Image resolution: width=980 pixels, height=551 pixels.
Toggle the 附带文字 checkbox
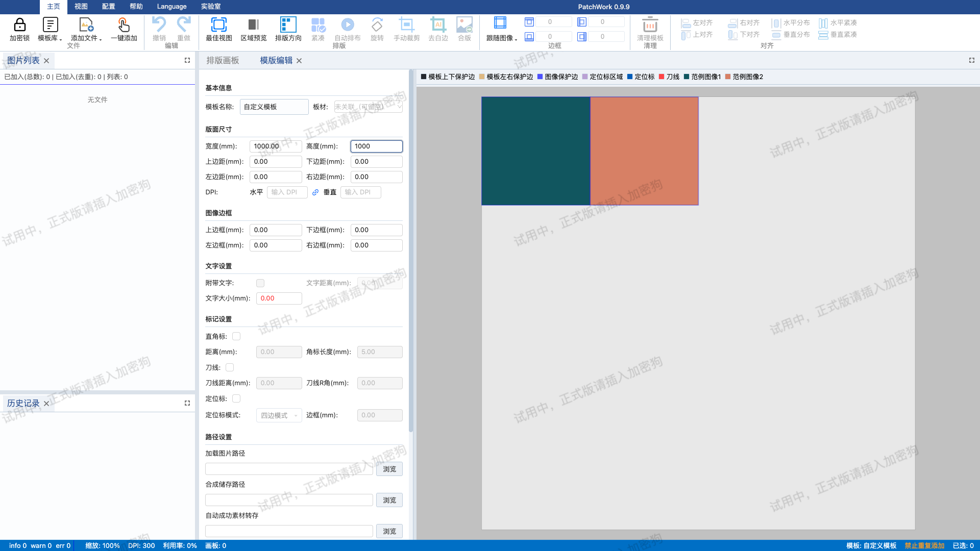pyautogui.click(x=260, y=283)
